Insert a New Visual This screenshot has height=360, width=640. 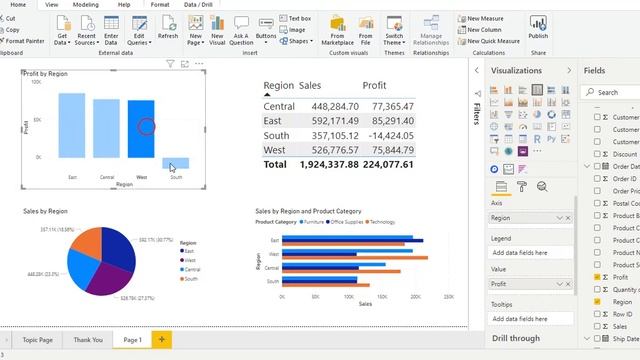217,30
